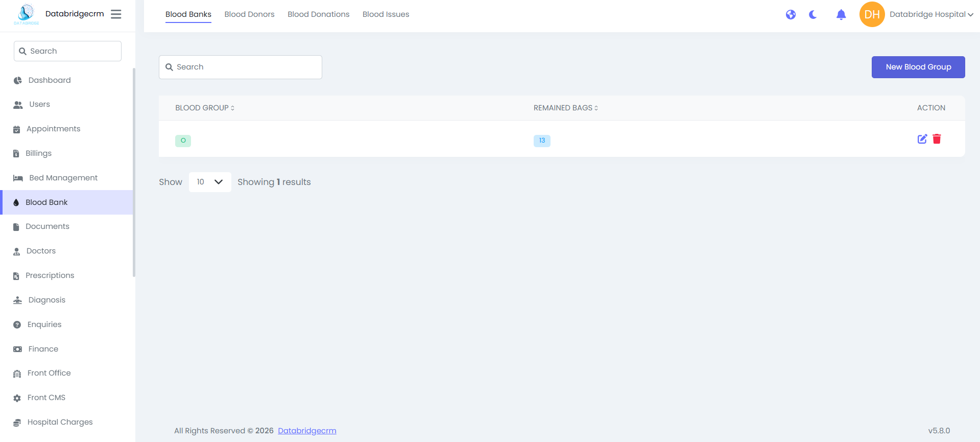Screen dimensions: 980x442
Task: Click the BLOOD GROUP column header text
Action: tap(202, 108)
